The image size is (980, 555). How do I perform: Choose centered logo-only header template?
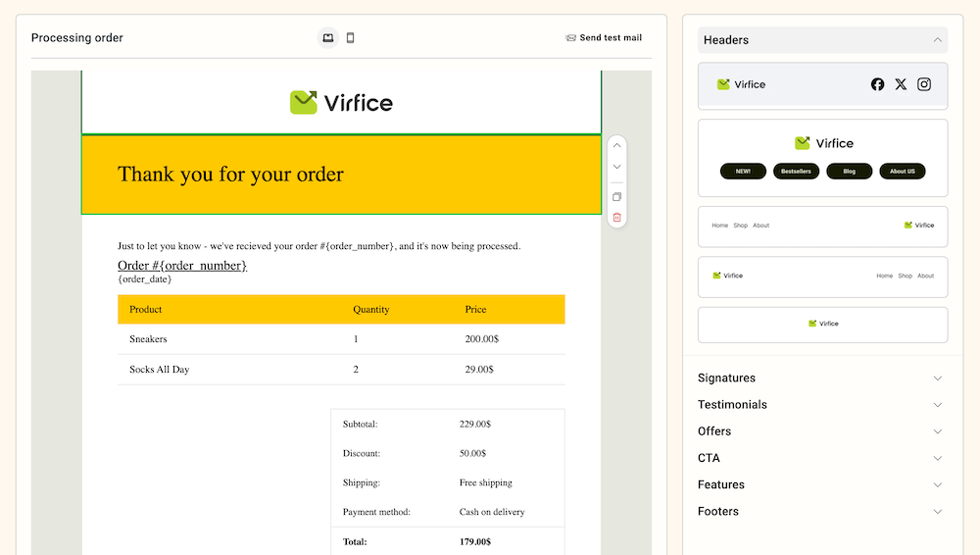click(822, 325)
